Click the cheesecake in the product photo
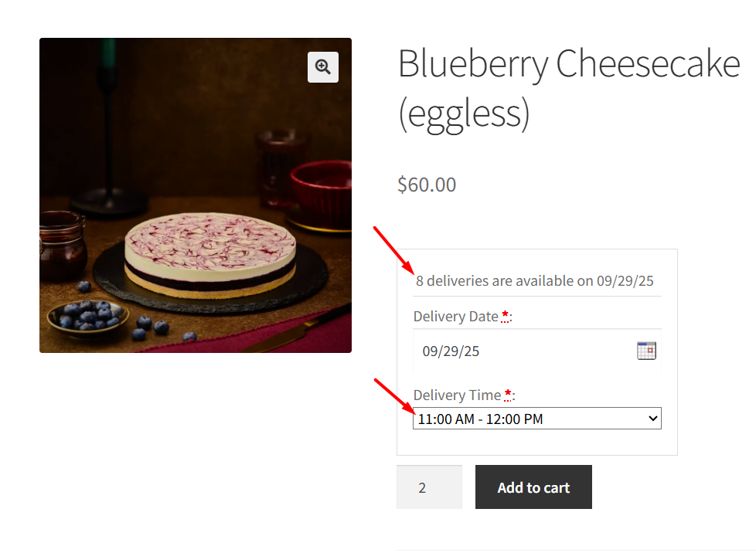 tap(209, 253)
